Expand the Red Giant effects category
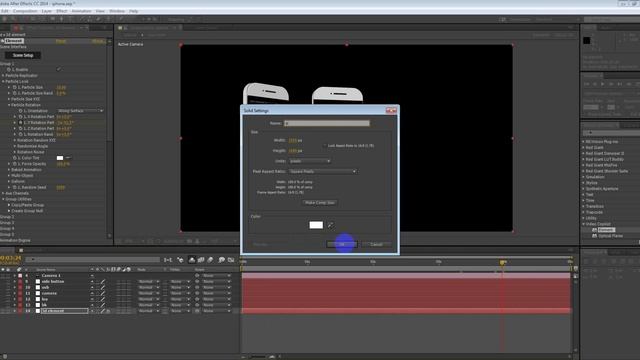The height and width of the screenshot is (360, 640). [x=583, y=147]
